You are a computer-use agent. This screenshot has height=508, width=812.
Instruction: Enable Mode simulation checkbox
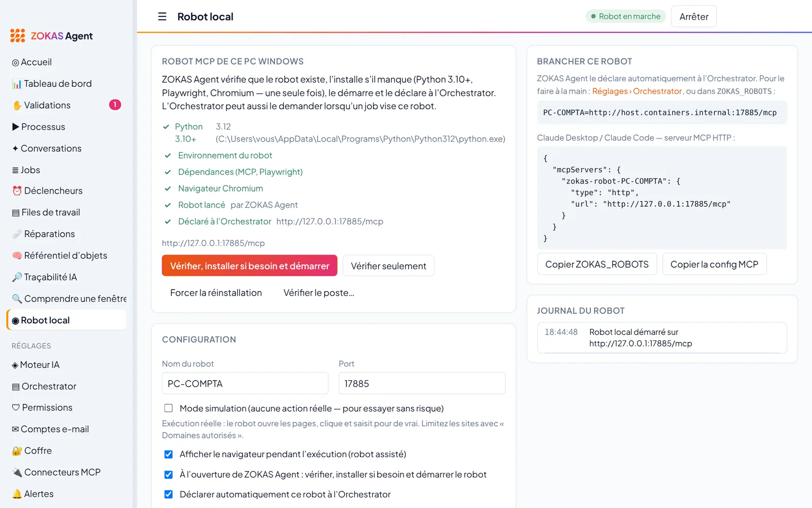(x=168, y=408)
